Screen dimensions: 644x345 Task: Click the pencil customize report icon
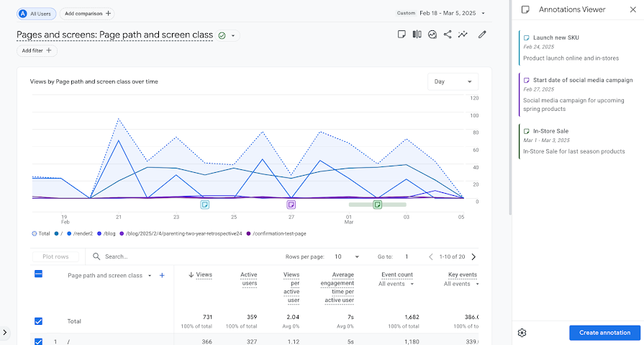(x=482, y=35)
